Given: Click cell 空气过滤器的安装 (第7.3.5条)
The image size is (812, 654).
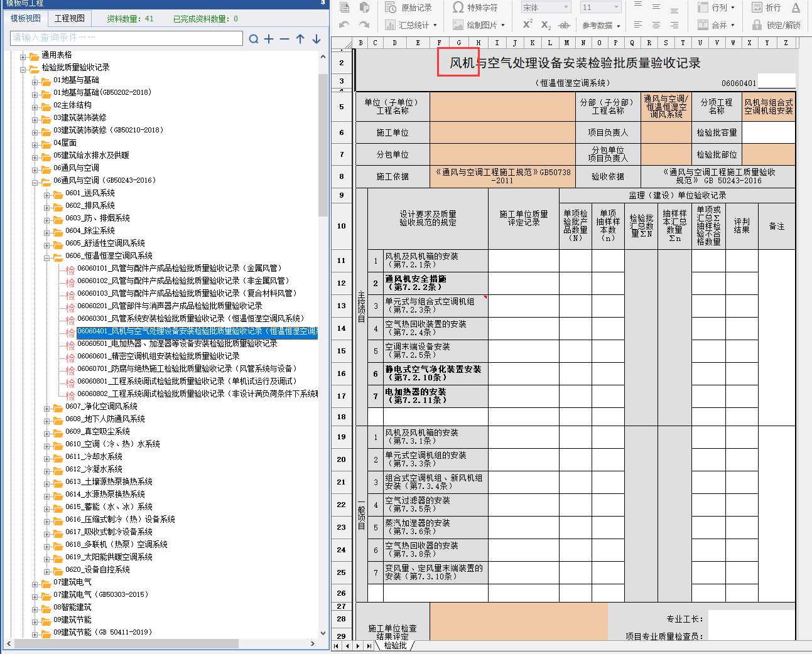Looking at the screenshot, I should 436,505.
